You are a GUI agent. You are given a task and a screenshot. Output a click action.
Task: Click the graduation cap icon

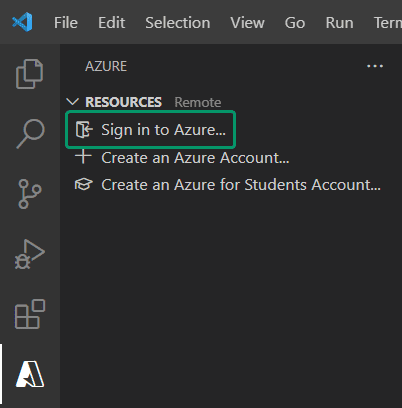coord(83,184)
